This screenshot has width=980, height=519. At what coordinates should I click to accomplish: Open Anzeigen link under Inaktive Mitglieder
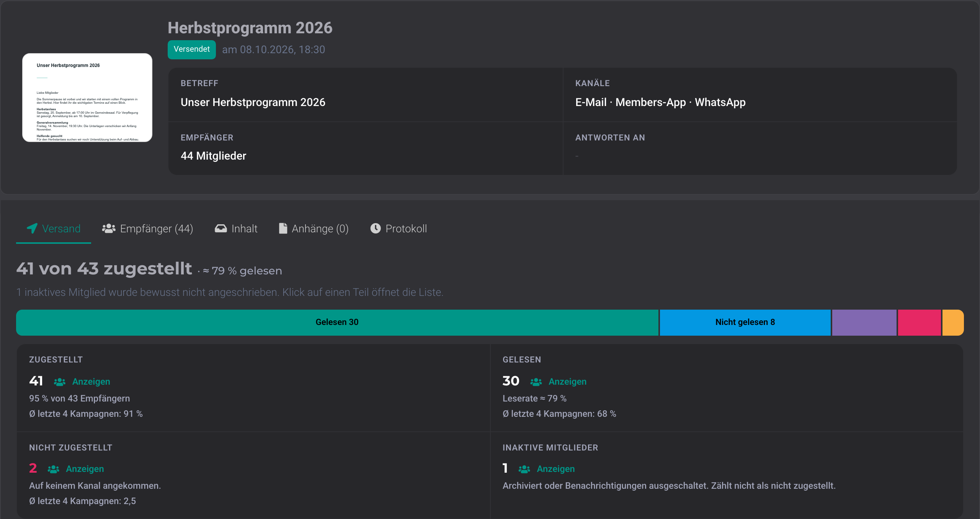point(556,469)
